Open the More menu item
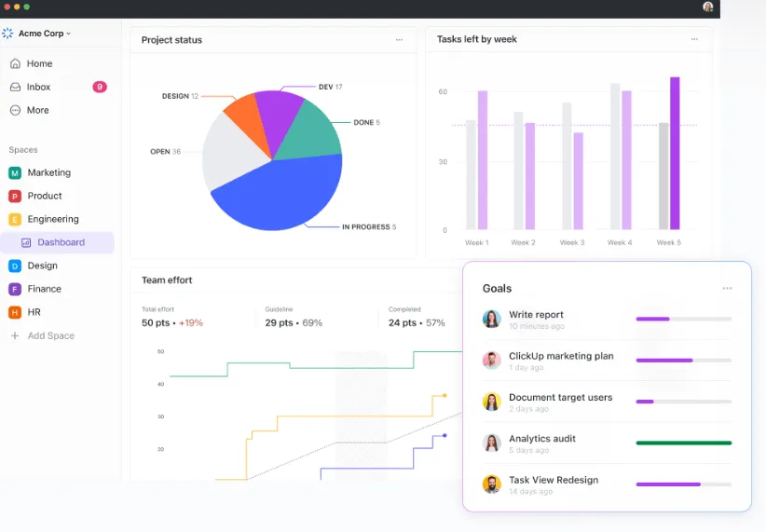The height and width of the screenshot is (532, 766). [x=37, y=110]
